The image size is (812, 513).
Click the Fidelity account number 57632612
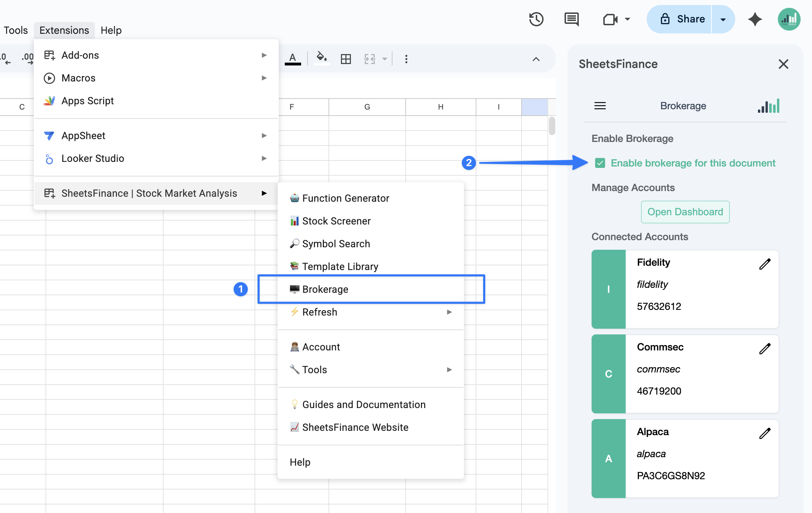pyautogui.click(x=659, y=306)
